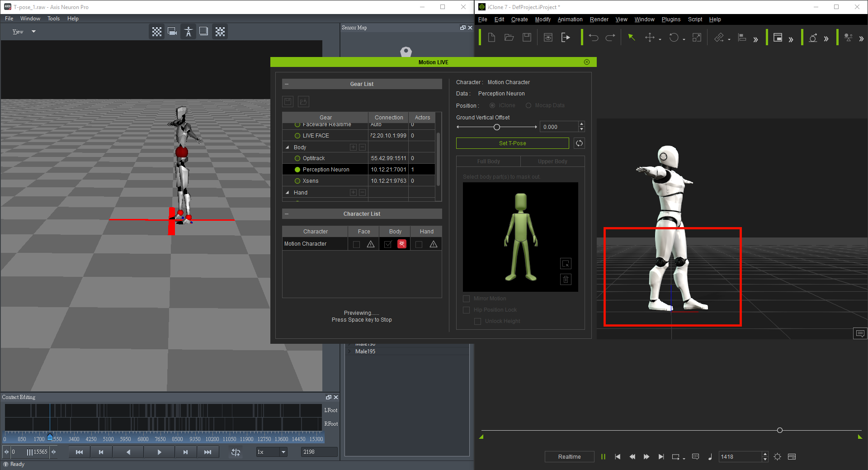Open playback speed 1x dropdown

click(x=283, y=452)
